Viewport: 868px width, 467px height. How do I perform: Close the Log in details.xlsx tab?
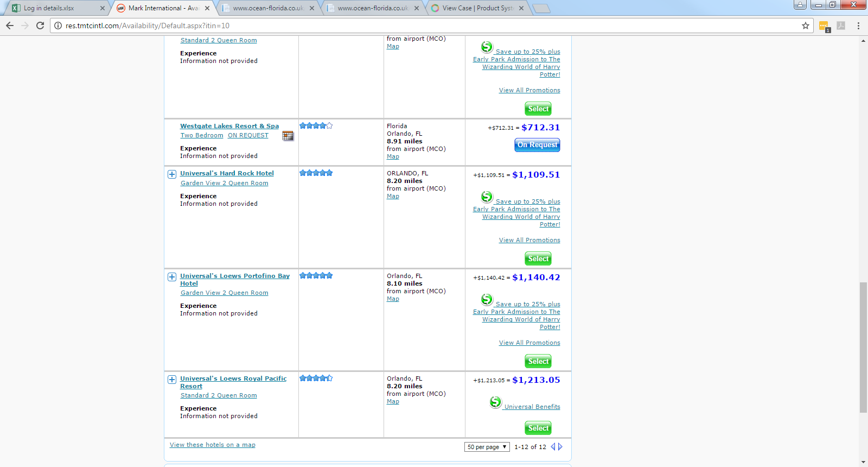(x=103, y=8)
